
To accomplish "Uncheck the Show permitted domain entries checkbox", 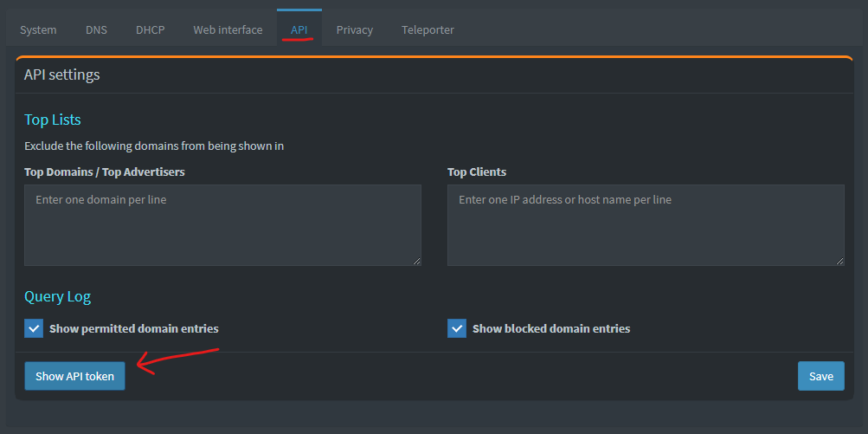I will tap(34, 328).
